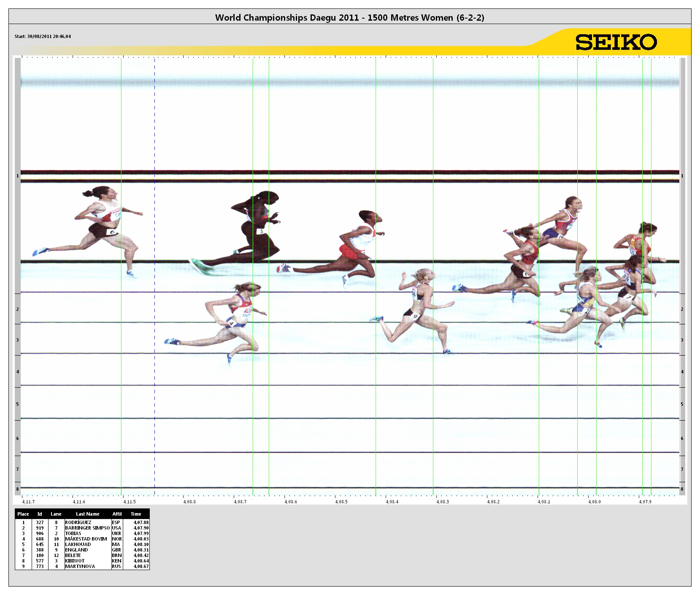
Task: Click hip number 4 on runner's shorts
Action: click(231, 323)
